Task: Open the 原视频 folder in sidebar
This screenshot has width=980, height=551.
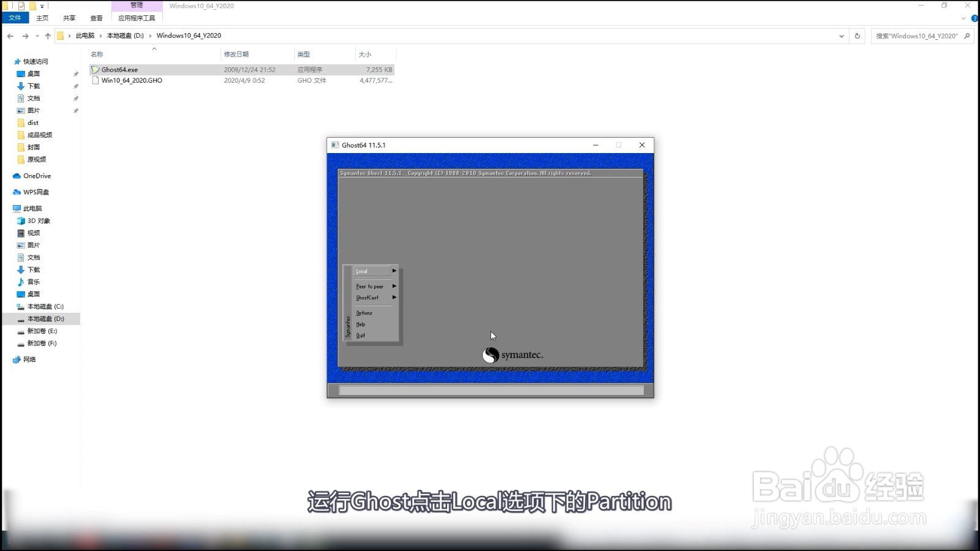Action: click(37, 159)
